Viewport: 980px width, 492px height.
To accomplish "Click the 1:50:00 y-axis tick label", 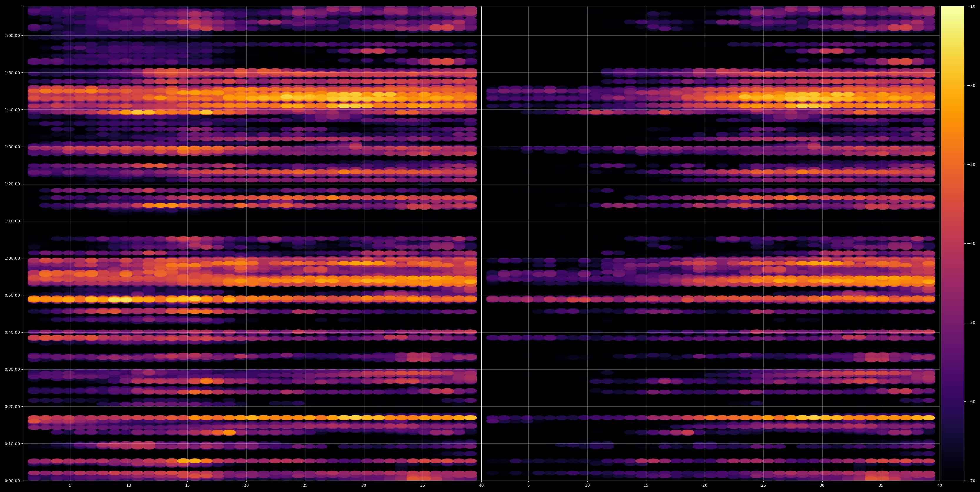I will click(12, 73).
